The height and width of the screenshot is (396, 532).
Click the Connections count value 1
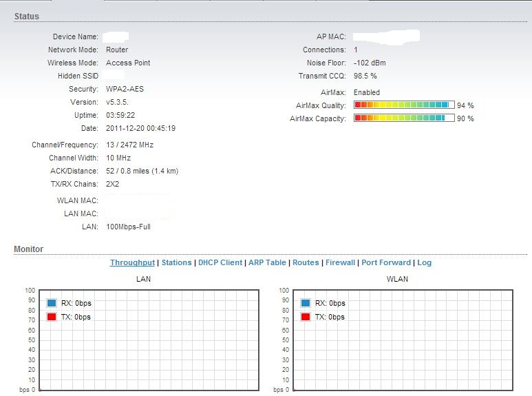(x=356, y=50)
